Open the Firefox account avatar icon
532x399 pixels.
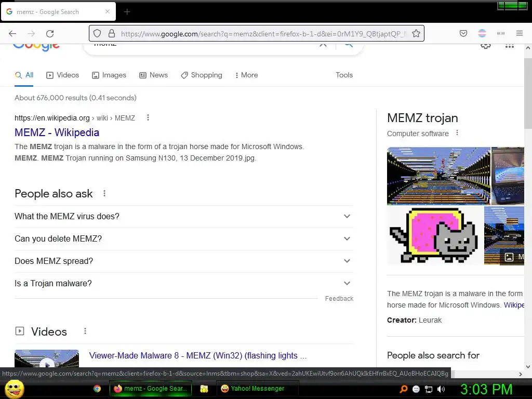(482, 33)
